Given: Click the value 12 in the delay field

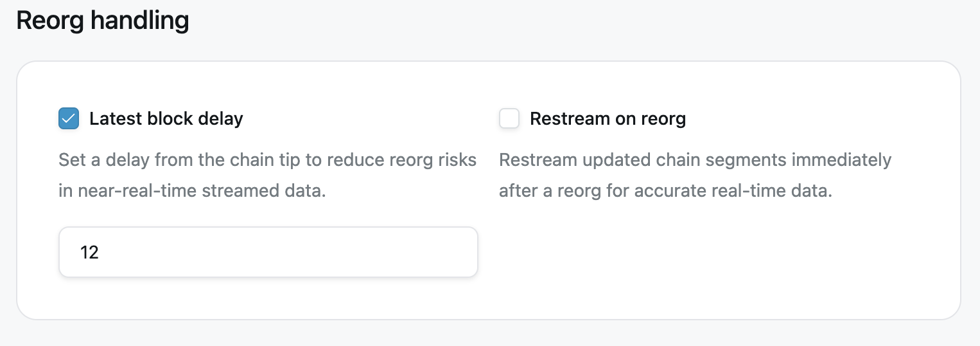Looking at the screenshot, I should pyautogui.click(x=89, y=252).
